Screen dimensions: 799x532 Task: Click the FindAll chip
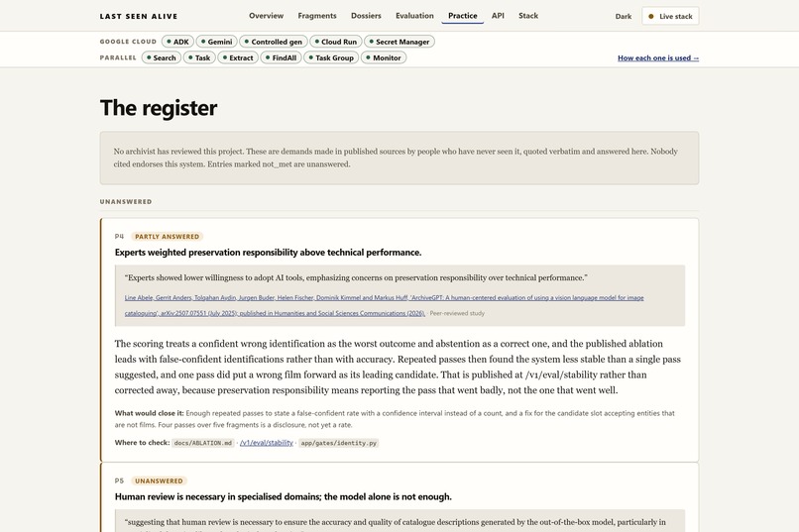281,58
